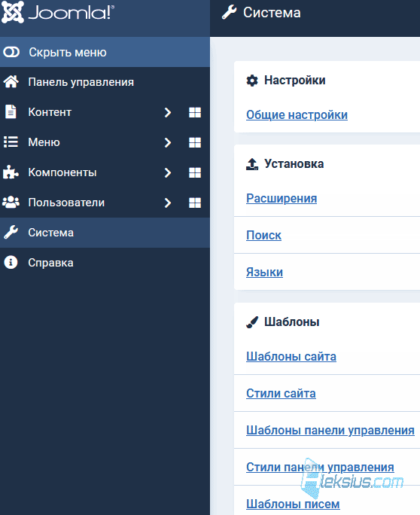Open the Языки link
This screenshot has height=515, width=420.
tap(264, 273)
